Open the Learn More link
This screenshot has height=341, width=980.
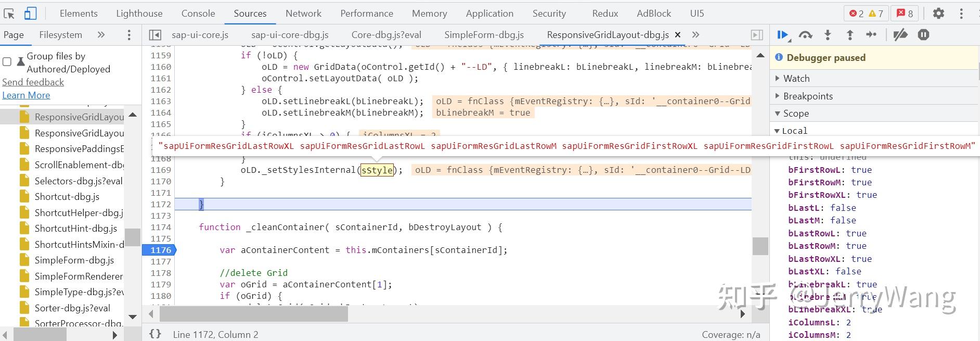pyautogui.click(x=26, y=95)
